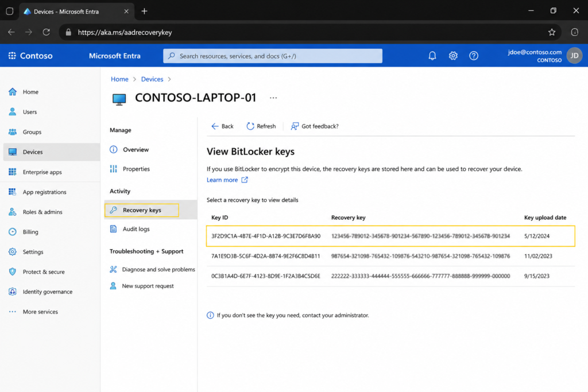588x392 pixels.
Task: Open the notifications bell
Action: [432, 56]
